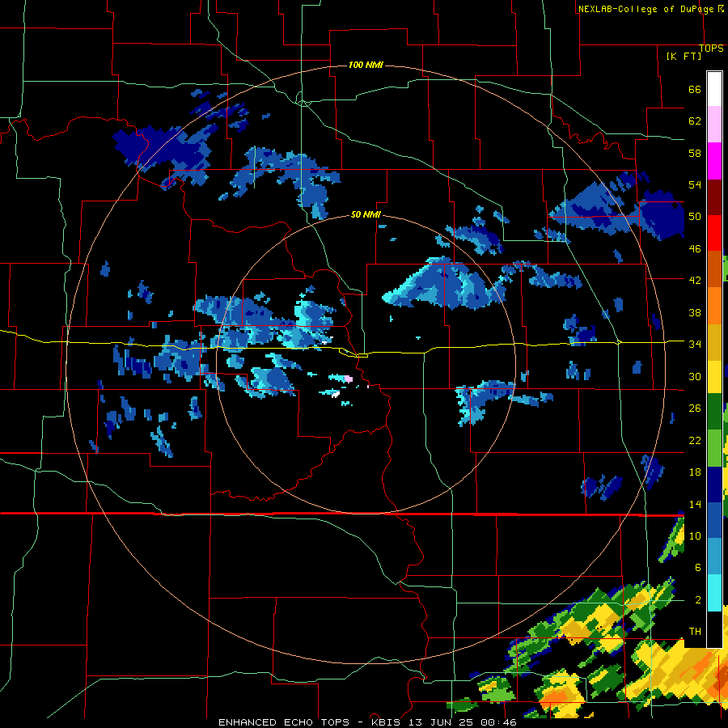Screen dimensions: 728x728
Task: Click the legend value 18
Action: pos(695,472)
